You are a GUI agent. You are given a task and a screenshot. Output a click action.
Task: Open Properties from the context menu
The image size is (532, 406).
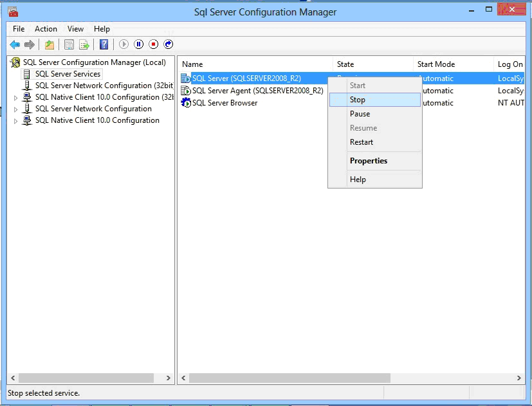[x=368, y=161]
